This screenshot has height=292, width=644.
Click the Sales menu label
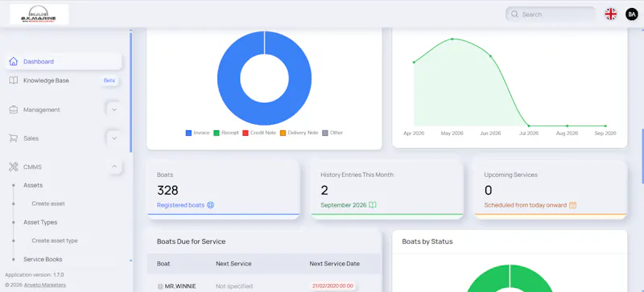pyautogui.click(x=31, y=138)
